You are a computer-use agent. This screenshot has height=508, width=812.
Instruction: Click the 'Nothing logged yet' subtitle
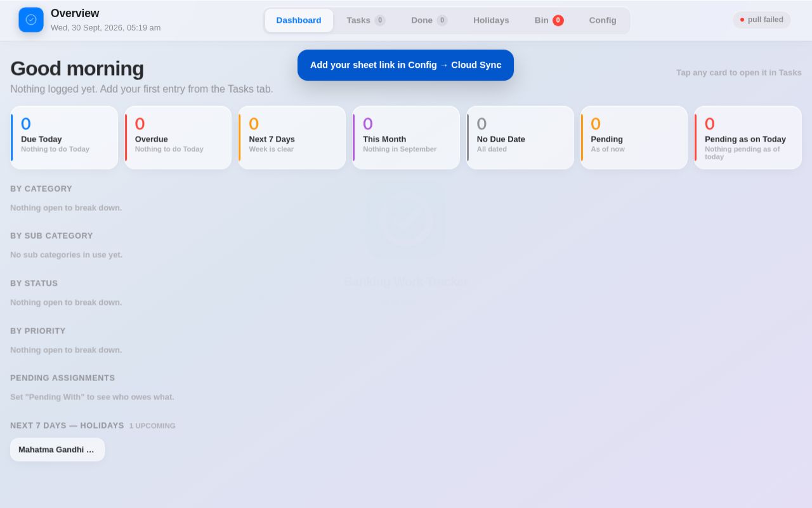(x=141, y=89)
